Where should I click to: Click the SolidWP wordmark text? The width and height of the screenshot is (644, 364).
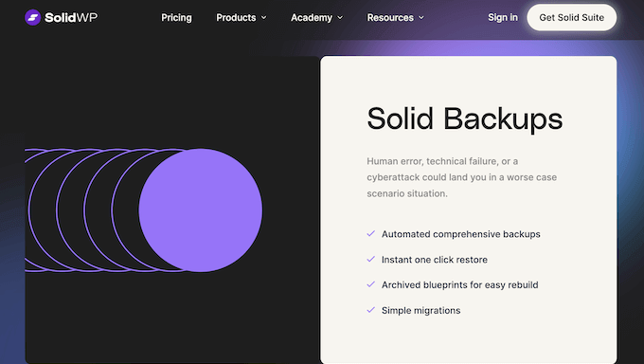coord(71,17)
